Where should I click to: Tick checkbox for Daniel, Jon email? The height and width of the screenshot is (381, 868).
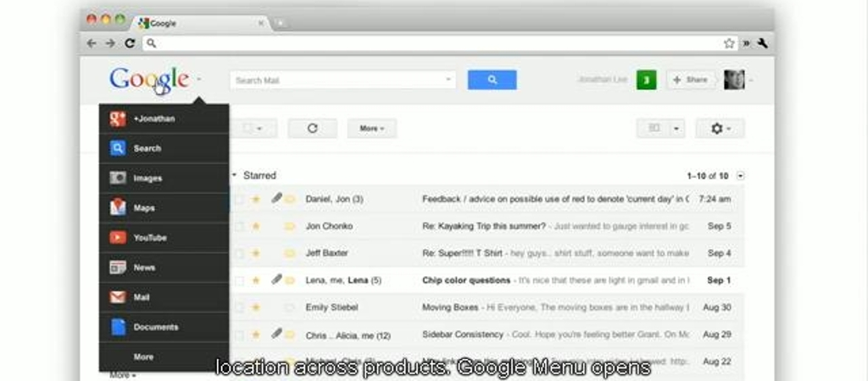coord(239,199)
